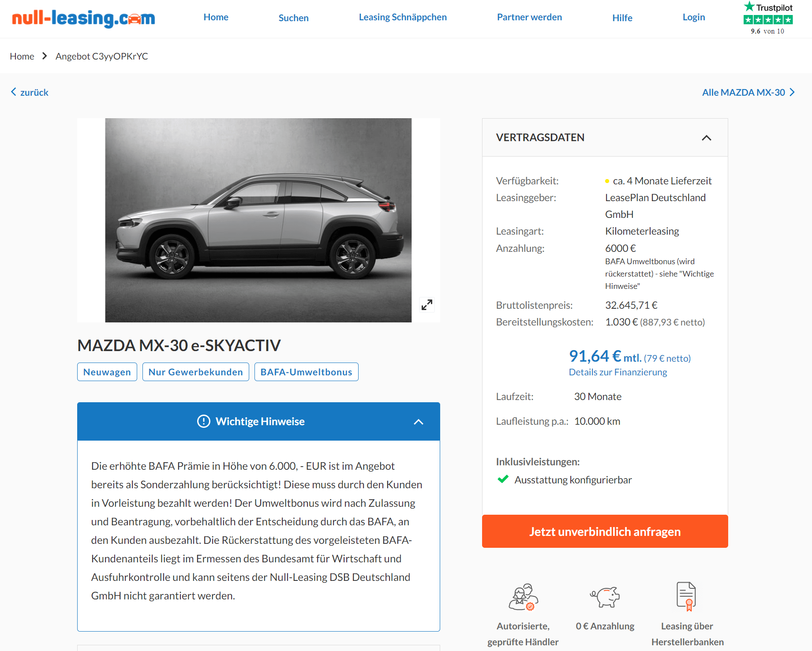Expand the car image to fullscreen
Viewport: 812px width, 651px height.
pos(427,304)
